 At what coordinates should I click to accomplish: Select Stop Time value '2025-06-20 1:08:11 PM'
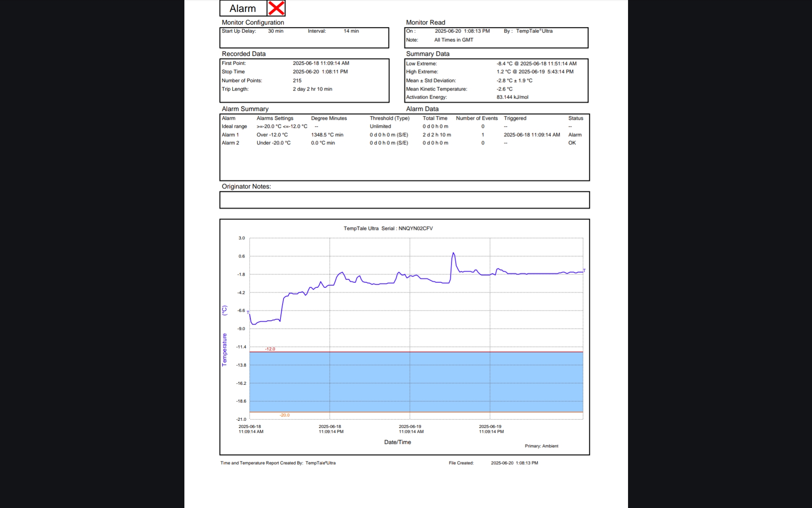(x=320, y=72)
